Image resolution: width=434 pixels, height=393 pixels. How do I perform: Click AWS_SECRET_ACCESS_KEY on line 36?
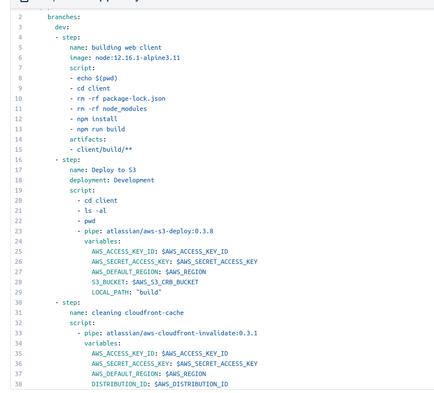click(130, 364)
